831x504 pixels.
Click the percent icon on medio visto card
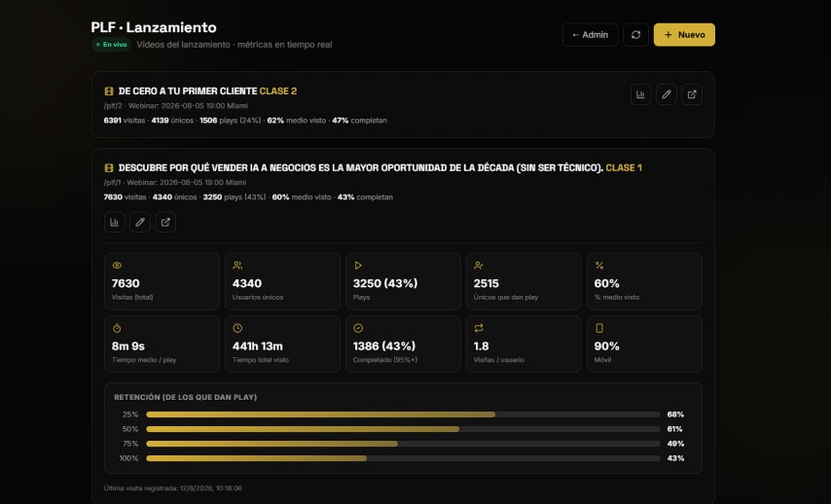(599, 265)
